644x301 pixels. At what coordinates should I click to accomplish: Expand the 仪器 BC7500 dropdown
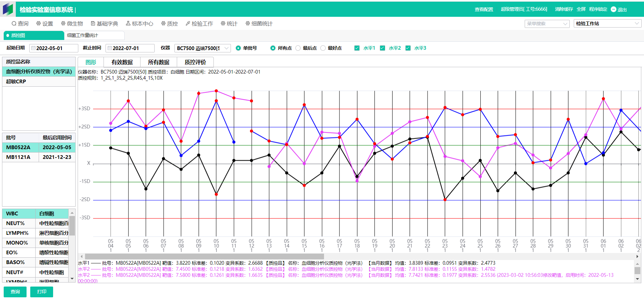click(202, 48)
